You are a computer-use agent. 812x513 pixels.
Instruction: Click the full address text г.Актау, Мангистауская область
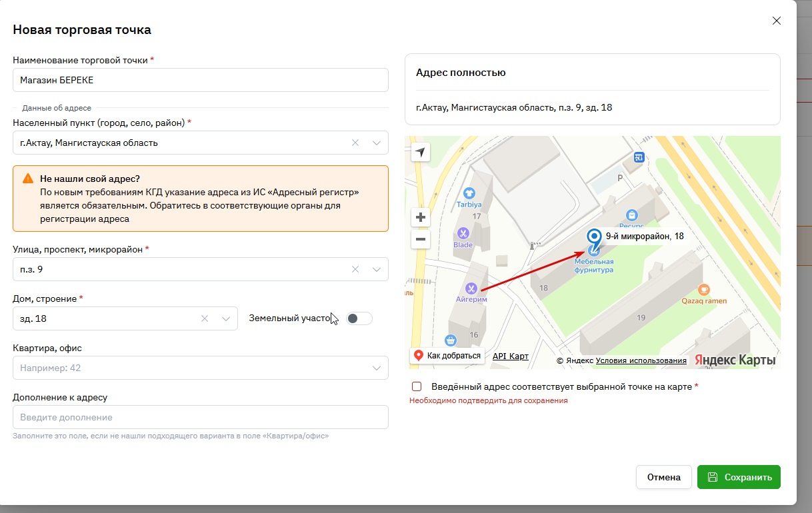pyautogui.click(x=514, y=107)
